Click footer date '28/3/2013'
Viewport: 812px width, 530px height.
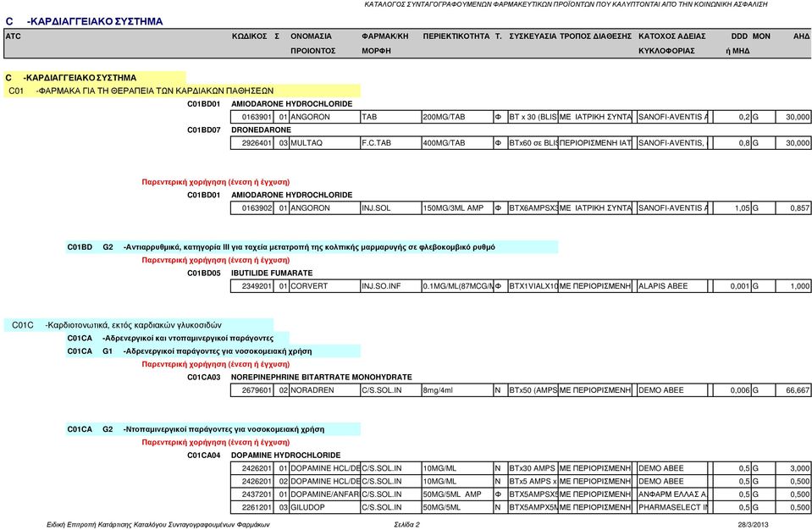click(753, 525)
